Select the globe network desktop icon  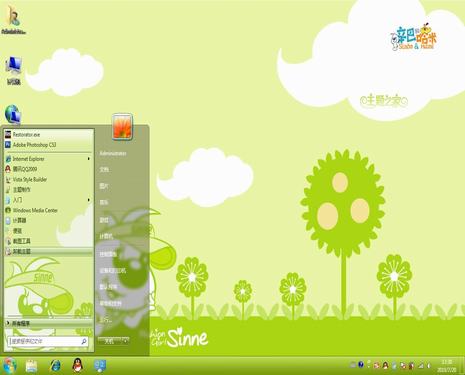(x=13, y=114)
